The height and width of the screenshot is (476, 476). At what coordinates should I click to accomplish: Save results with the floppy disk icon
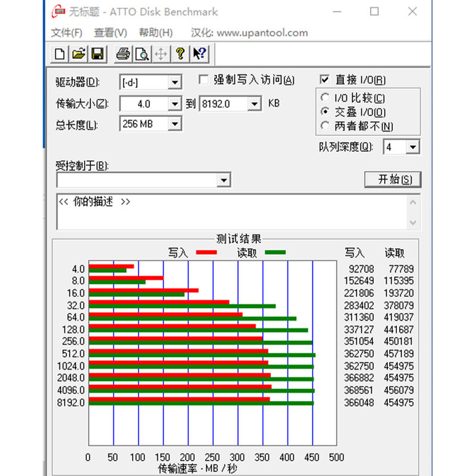coord(97,54)
